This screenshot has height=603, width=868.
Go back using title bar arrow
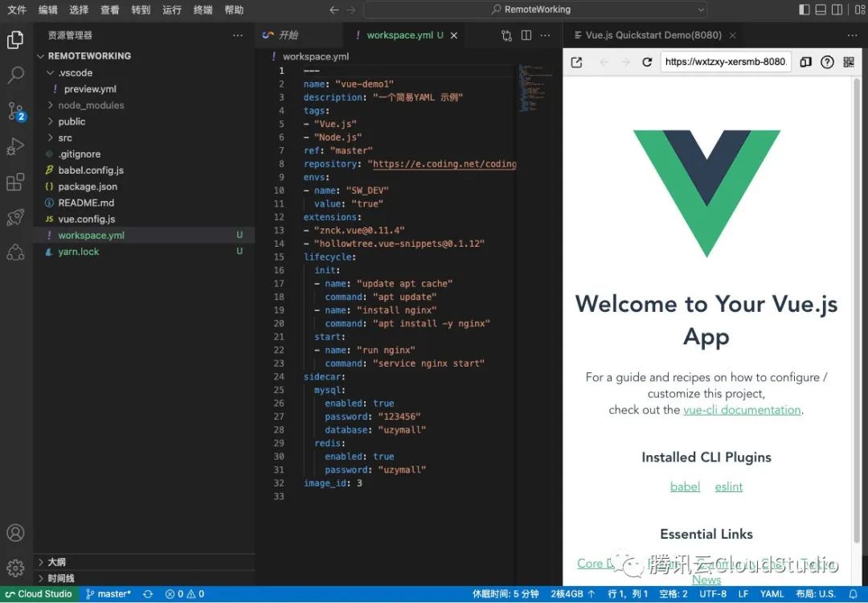point(334,10)
